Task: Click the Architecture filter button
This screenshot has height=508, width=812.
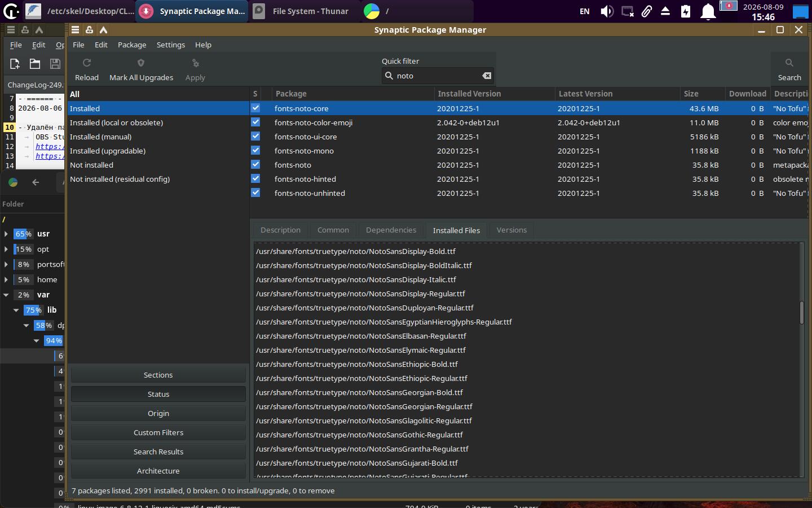Action: [x=158, y=471]
